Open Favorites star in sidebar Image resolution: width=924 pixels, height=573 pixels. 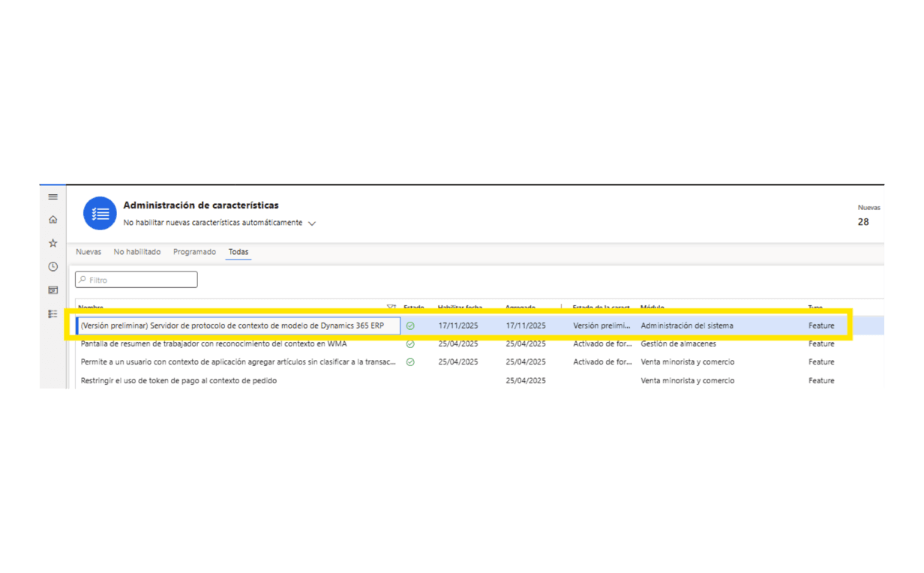pos(52,243)
